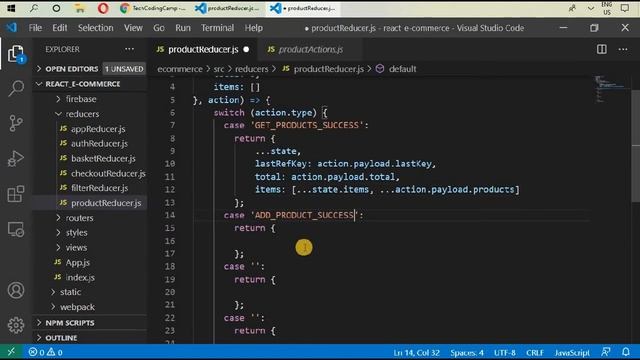Click the reducers breadcrumb segment
640x360 pixels.
pos(251,69)
